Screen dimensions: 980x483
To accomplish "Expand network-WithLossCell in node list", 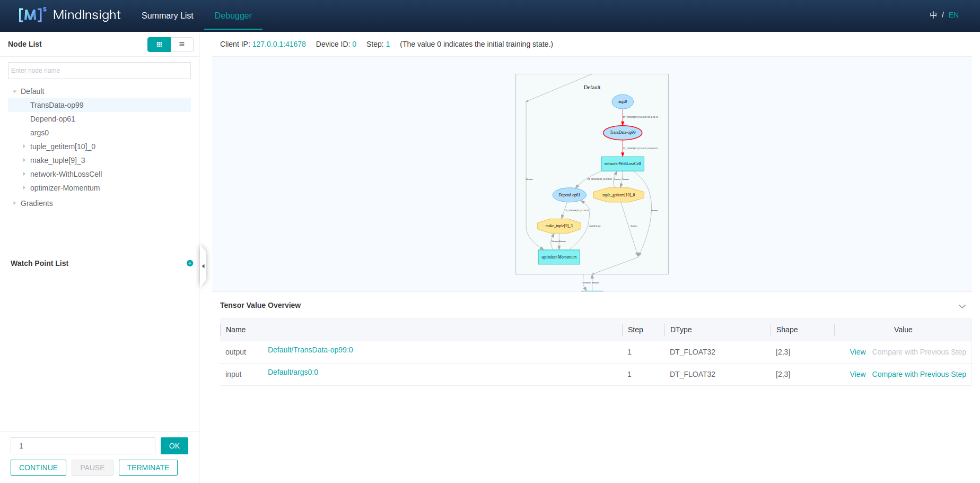I will [24, 174].
